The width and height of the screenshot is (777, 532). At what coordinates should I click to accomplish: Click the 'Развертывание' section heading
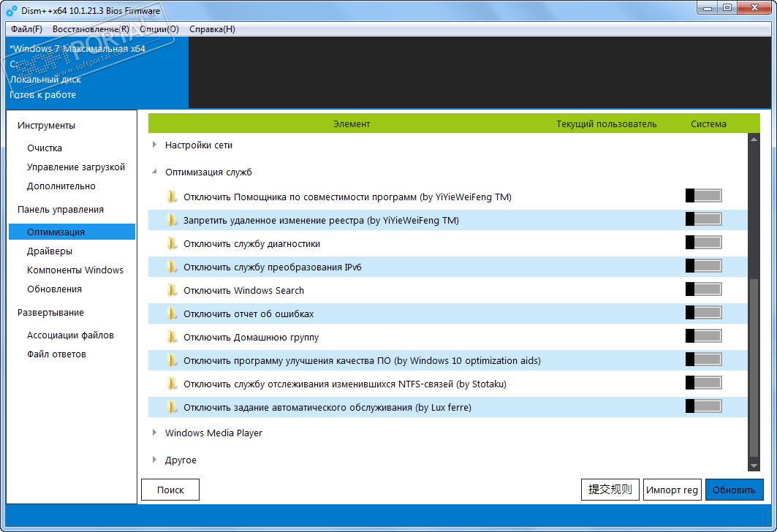point(50,313)
